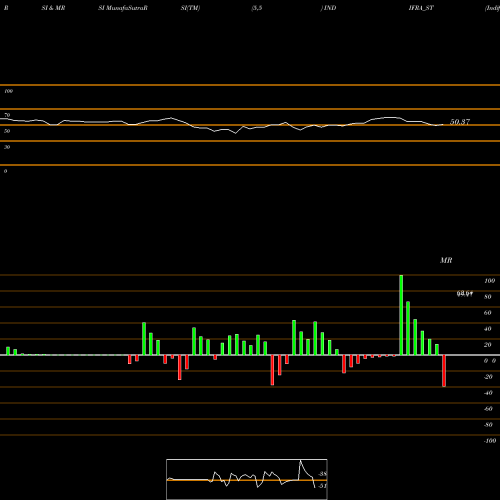Click the '(5,5' header text
The height and width of the screenshot is (500, 500).
[257, 8]
